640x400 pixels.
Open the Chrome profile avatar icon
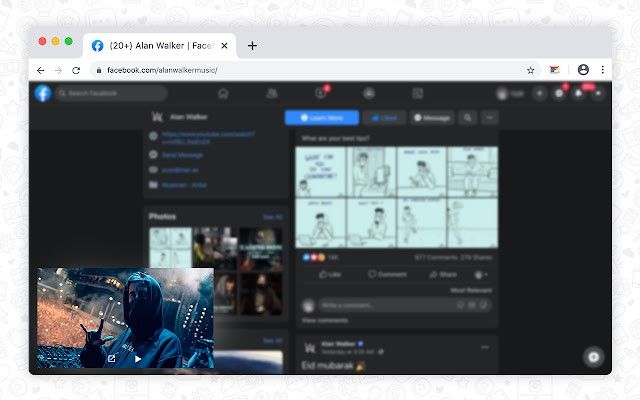tap(583, 70)
